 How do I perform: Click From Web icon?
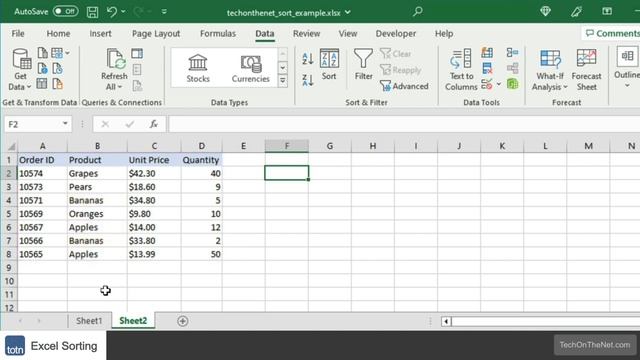tap(42, 69)
